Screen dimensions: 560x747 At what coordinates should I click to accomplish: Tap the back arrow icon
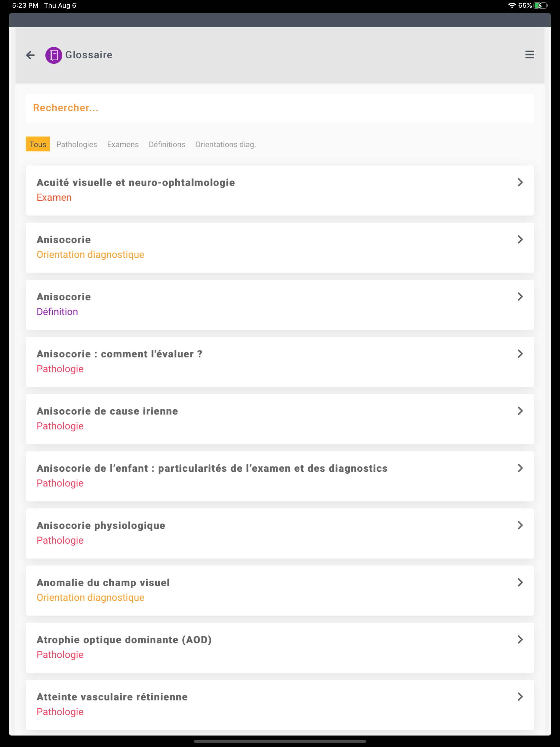(30, 55)
